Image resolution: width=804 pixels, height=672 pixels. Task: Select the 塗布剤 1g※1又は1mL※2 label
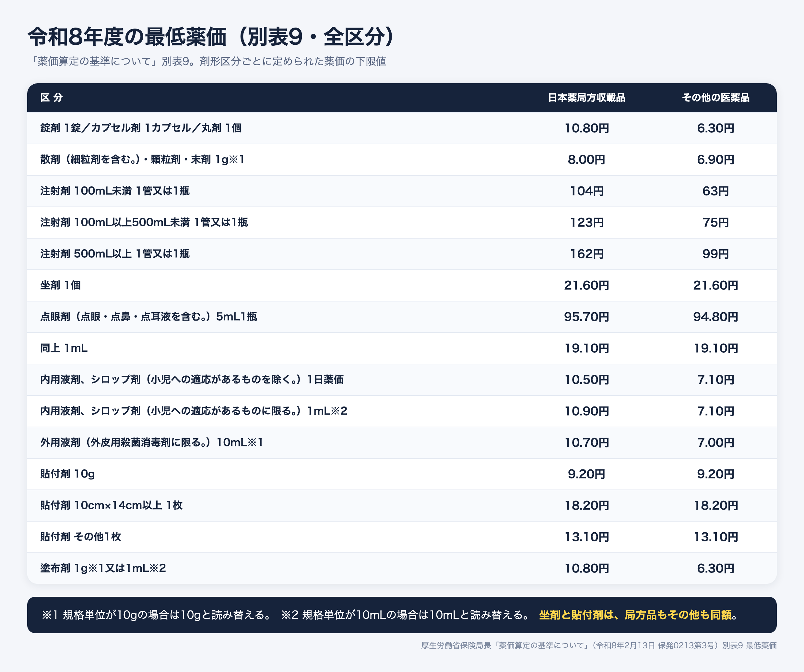[103, 568]
